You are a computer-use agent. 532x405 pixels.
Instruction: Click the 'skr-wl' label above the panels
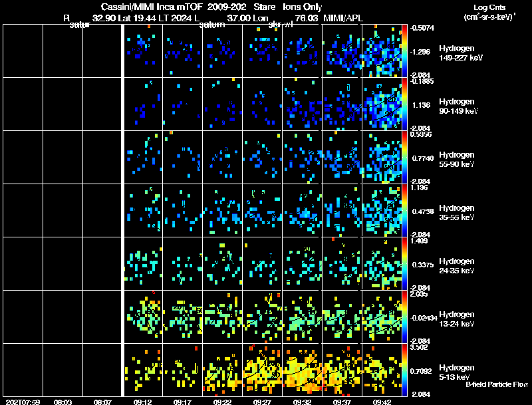[x=280, y=25]
